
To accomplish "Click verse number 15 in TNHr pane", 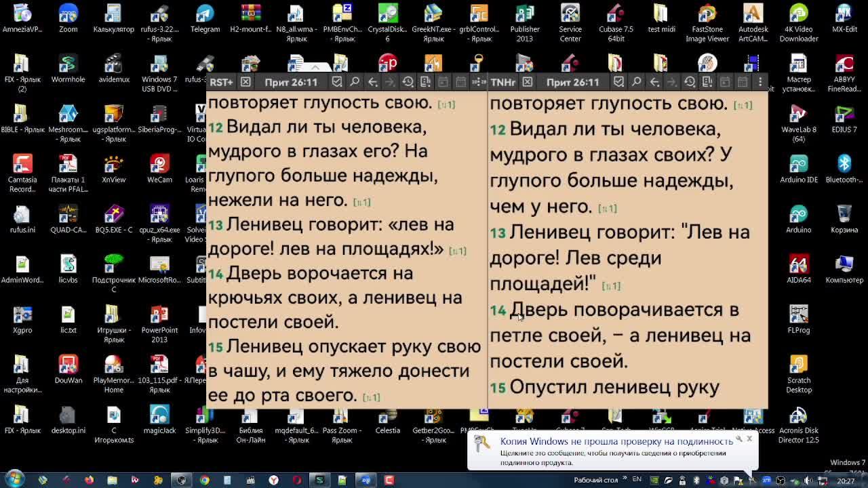I will pos(498,388).
